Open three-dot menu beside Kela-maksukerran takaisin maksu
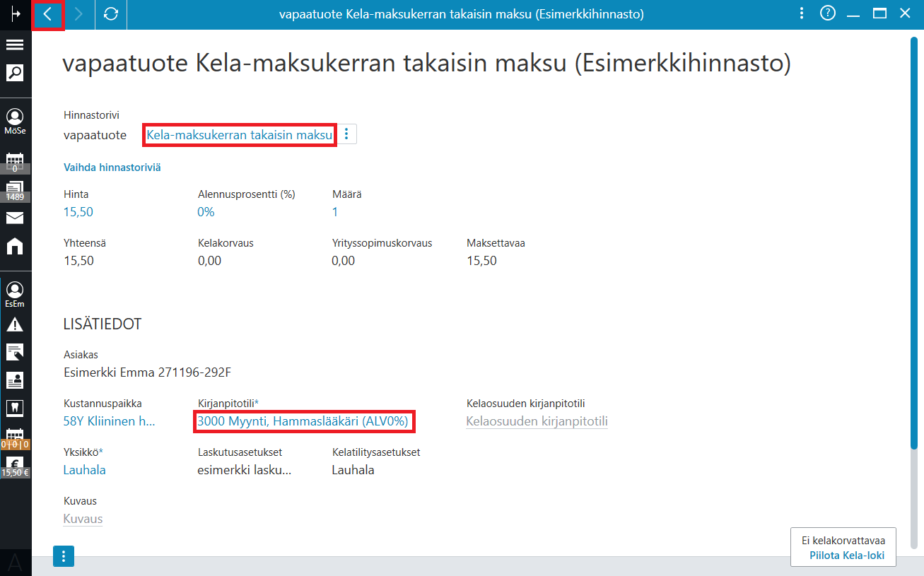The height and width of the screenshot is (576, 924). pos(346,134)
